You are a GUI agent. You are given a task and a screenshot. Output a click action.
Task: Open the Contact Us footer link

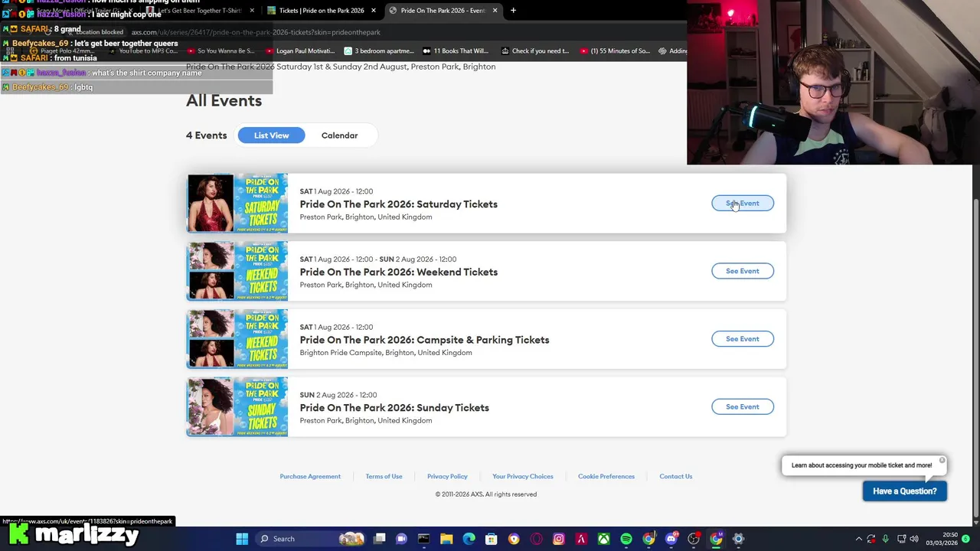(x=676, y=476)
